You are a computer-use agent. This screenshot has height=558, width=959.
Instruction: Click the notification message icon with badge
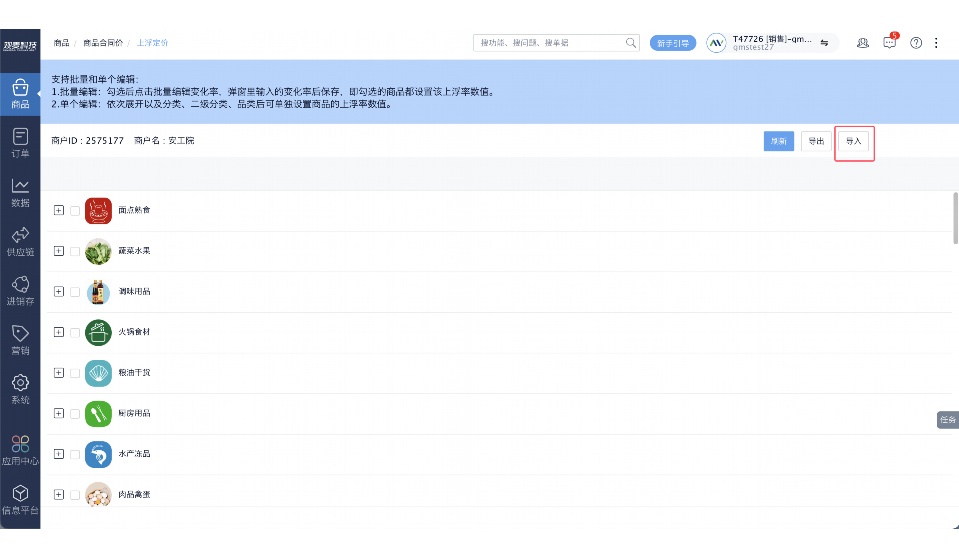[x=889, y=43]
